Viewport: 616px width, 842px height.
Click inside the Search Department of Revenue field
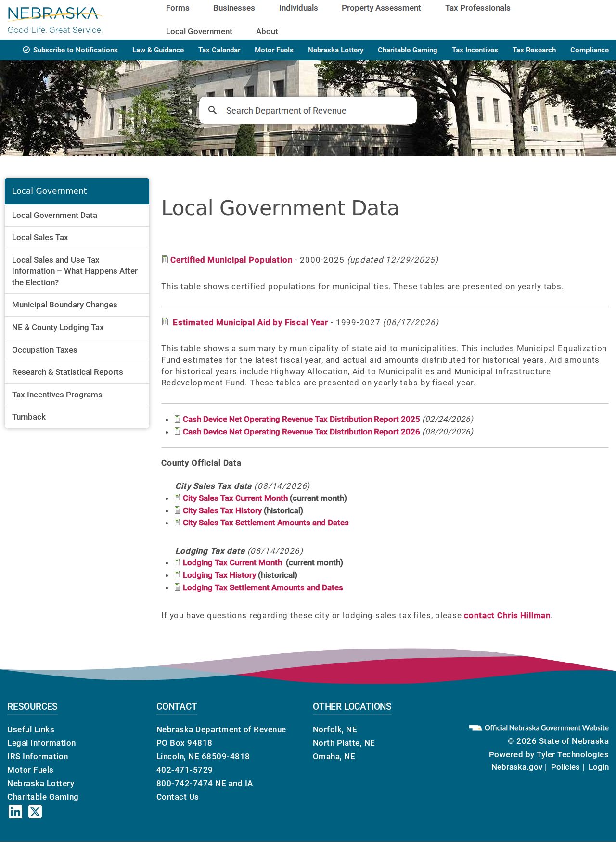pyautogui.click(x=308, y=110)
